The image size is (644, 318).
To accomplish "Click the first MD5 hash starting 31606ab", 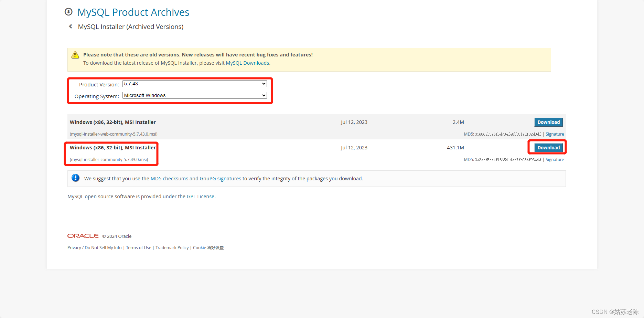I will tap(508, 134).
